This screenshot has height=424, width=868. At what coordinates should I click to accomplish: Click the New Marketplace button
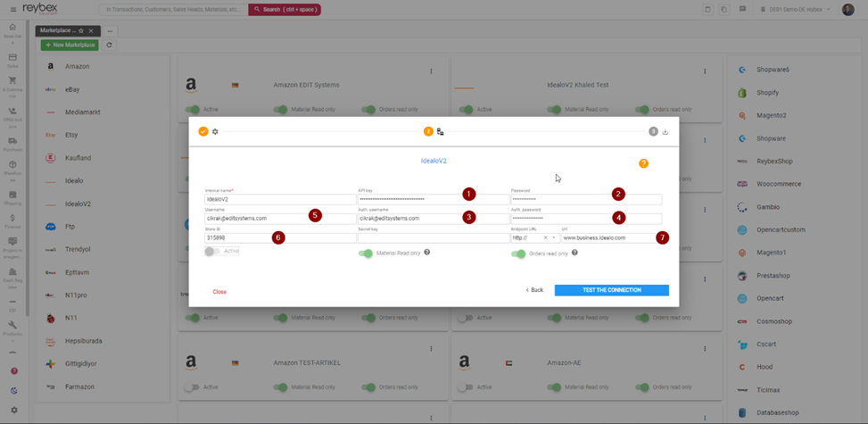point(70,45)
